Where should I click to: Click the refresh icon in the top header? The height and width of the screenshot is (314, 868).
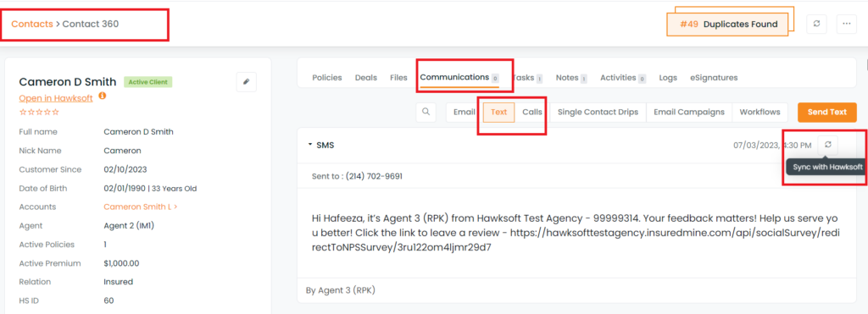[x=816, y=24]
